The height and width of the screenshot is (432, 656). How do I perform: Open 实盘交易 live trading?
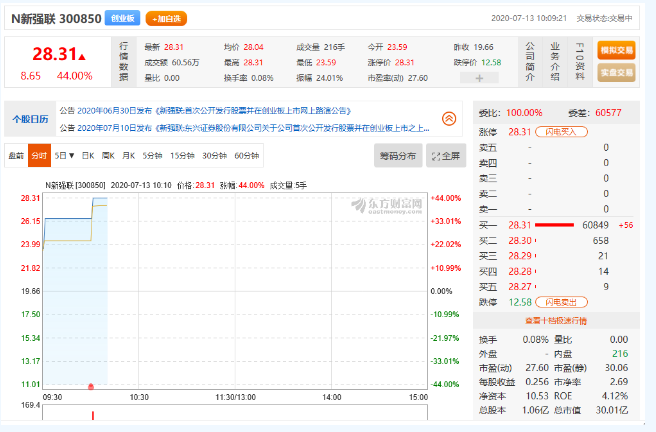click(x=616, y=72)
